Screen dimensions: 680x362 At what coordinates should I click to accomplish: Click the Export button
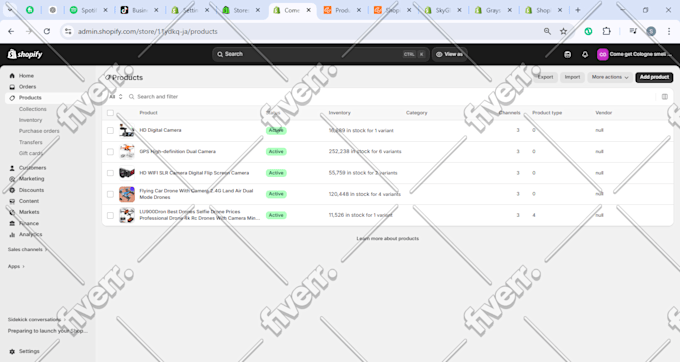tap(545, 77)
